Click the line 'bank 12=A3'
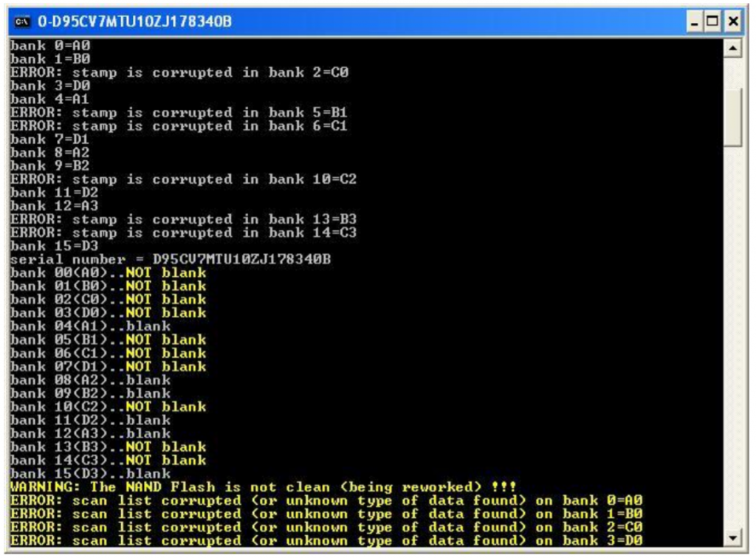Screen dimensions: 756x558 pyautogui.click(x=55, y=206)
